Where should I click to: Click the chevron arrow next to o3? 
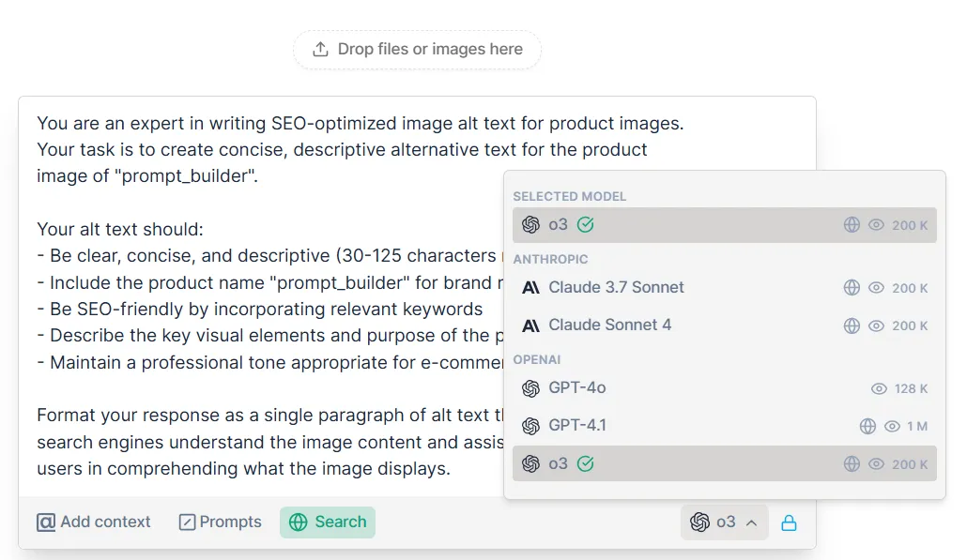pyautogui.click(x=751, y=522)
